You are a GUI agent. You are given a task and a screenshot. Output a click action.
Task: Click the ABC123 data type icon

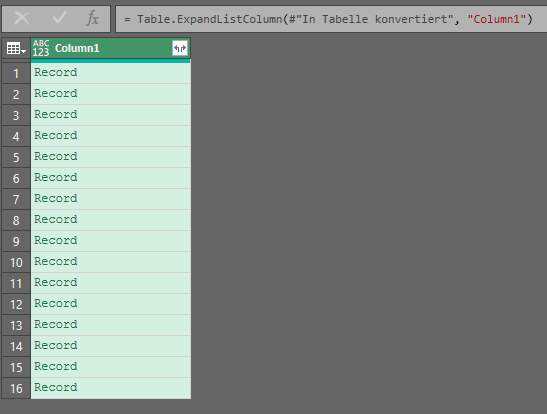(x=41, y=48)
